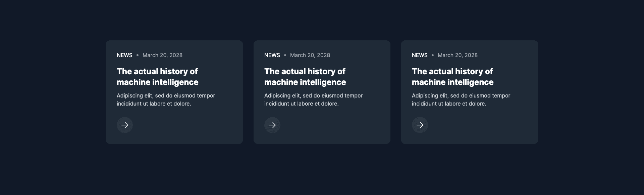
Task: Click the left card's Adipiscing elit description
Action: [166, 100]
